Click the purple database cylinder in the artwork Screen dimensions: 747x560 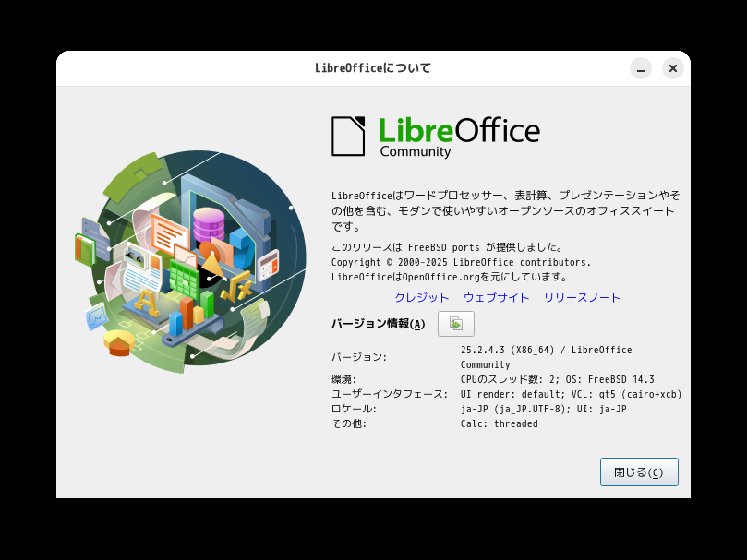(x=209, y=225)
